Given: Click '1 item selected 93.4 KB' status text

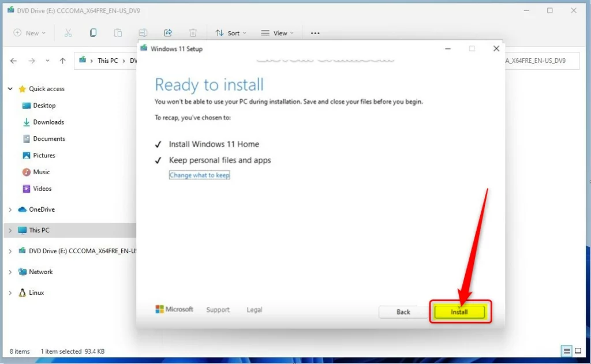Looking at the screenshot, I should 73,351.
